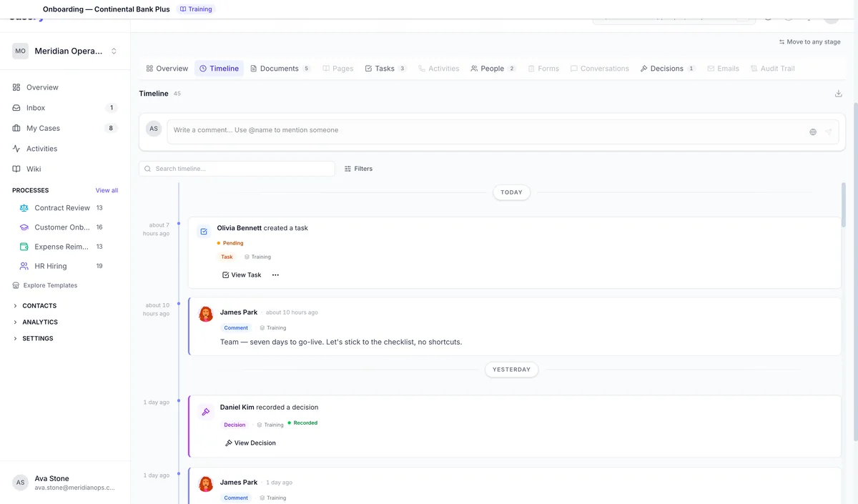858x504 pixels.
Task: Click the green Recorded status
Action: coord(302,423)
